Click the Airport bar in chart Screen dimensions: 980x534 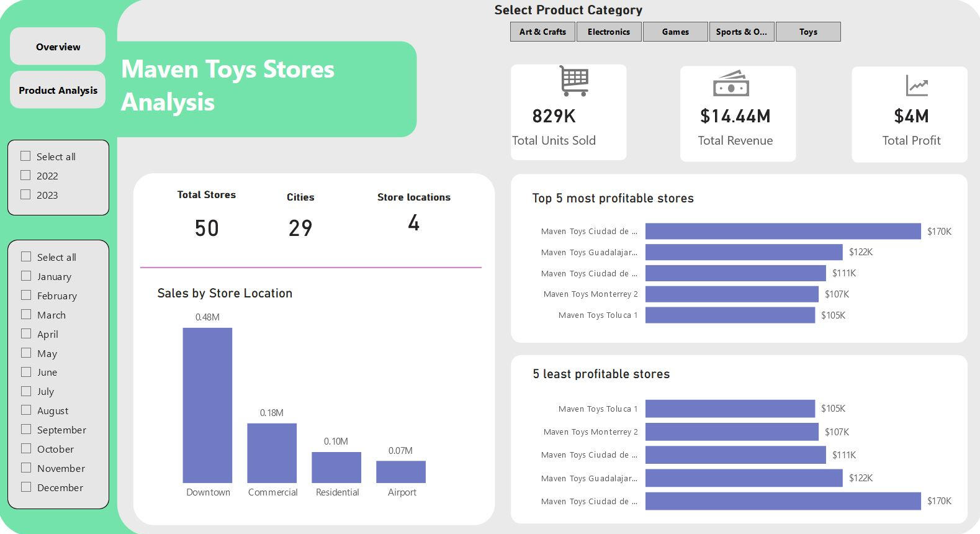tap(401, 472)
